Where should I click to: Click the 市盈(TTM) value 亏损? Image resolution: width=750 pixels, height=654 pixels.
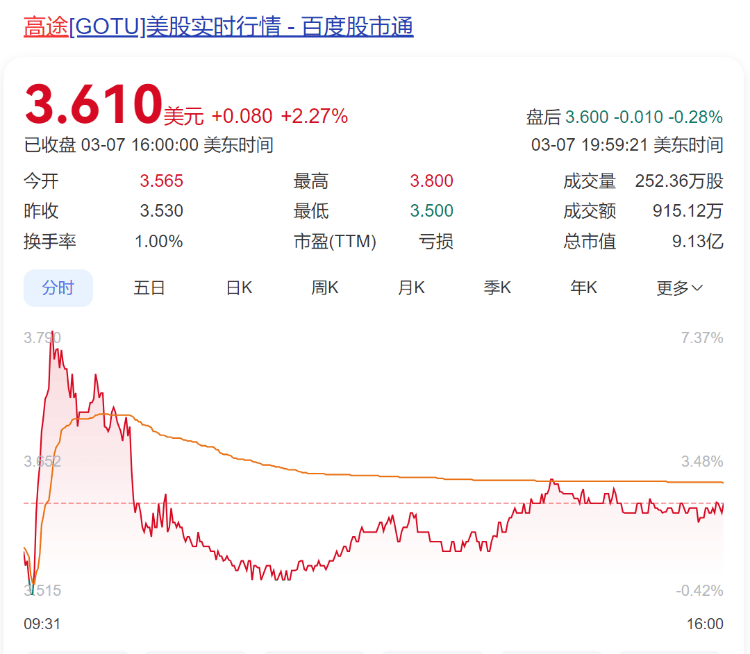pos(436,241)
